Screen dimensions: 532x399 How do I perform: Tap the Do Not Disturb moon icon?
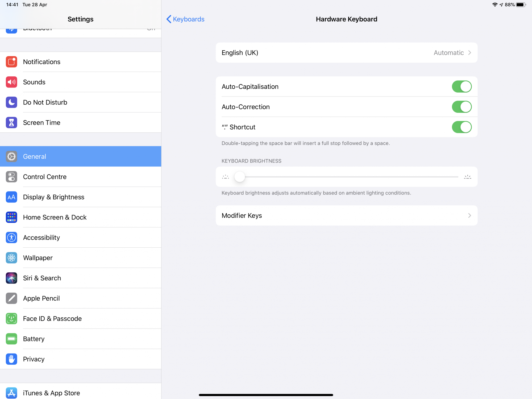click(x=11, y=102)
